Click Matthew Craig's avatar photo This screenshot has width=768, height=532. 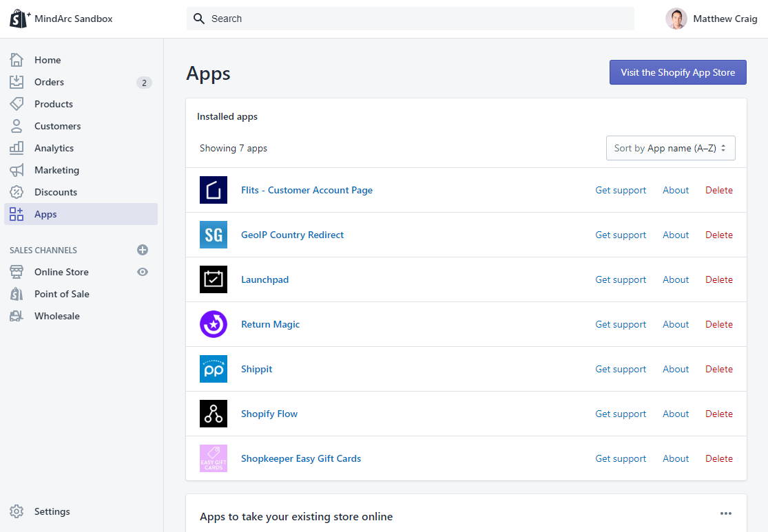pyautogui.click(x=676, y=19)
